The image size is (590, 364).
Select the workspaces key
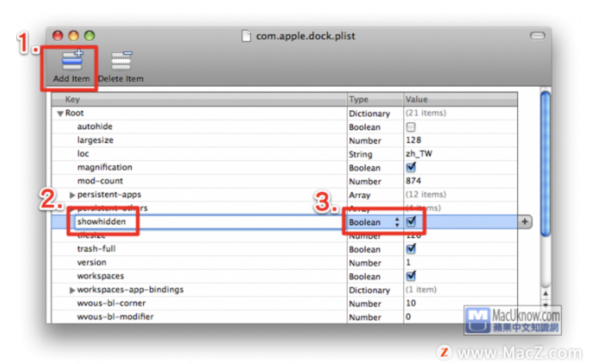[100, 276]
